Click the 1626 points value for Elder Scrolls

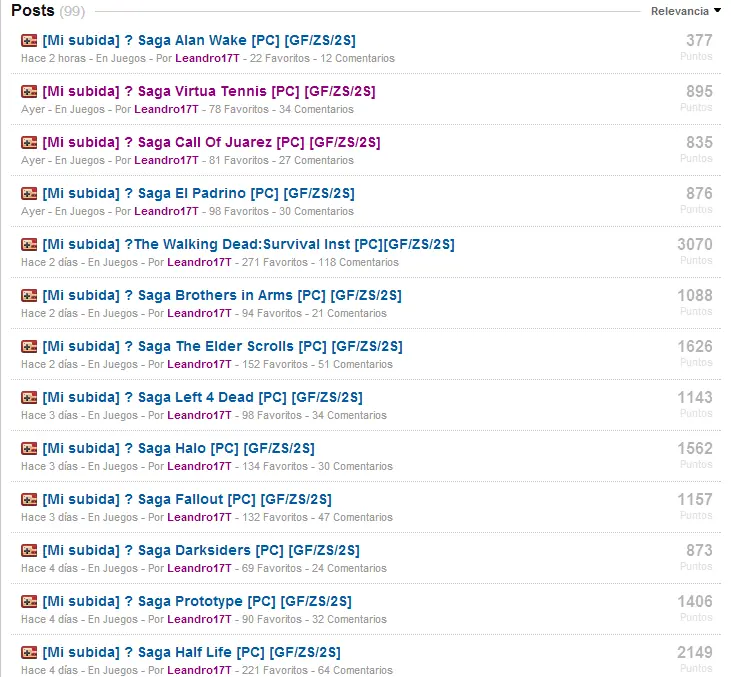695,346
